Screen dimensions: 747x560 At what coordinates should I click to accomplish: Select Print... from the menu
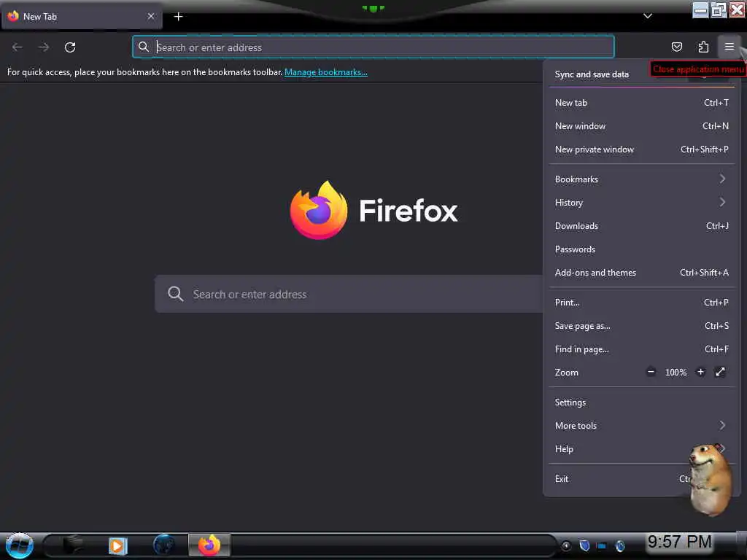[x=641, y=303]
